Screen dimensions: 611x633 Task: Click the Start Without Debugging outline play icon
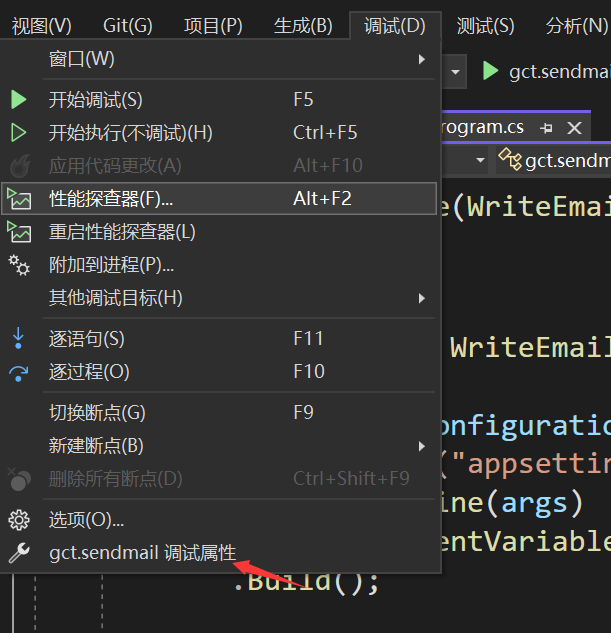click(19, 133)
